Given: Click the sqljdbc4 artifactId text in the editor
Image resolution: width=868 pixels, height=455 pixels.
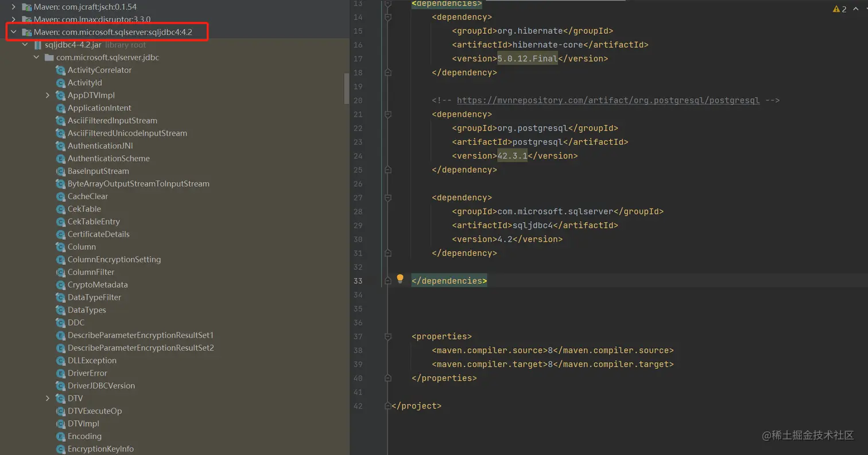Looking at the screenshot, I should click(x=533, y=225).
